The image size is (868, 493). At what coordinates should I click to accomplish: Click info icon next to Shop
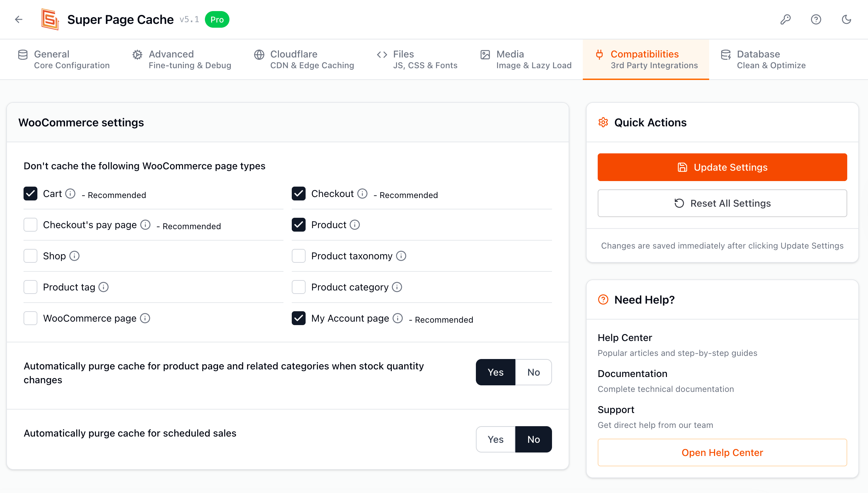pyautogui.click(x=74, y=256)
